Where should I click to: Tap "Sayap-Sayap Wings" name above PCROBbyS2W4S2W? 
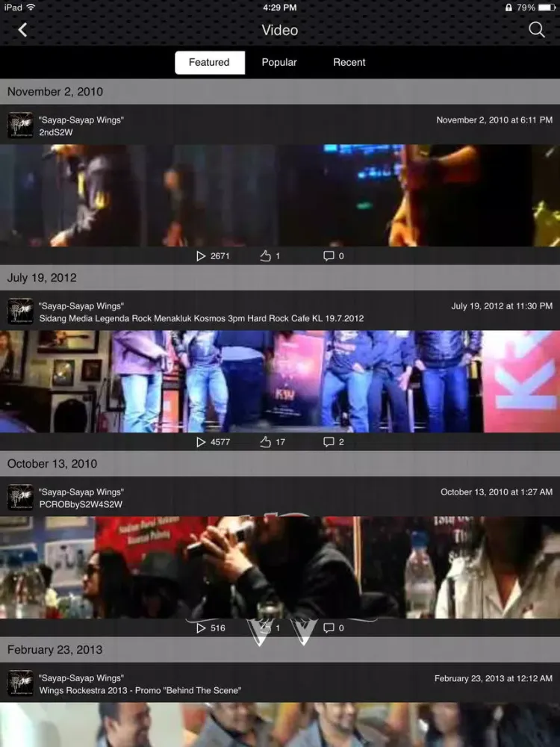(x=81, y=492)
